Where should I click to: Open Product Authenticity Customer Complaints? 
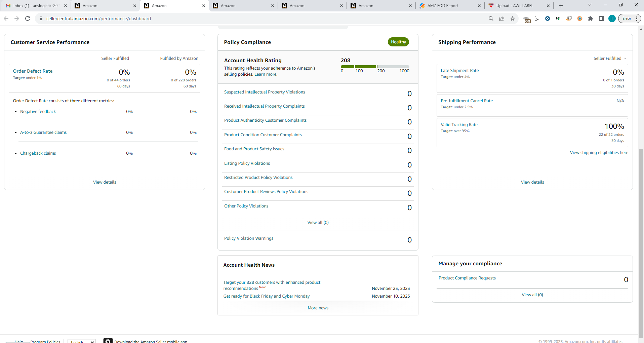[x=265, y=120]
